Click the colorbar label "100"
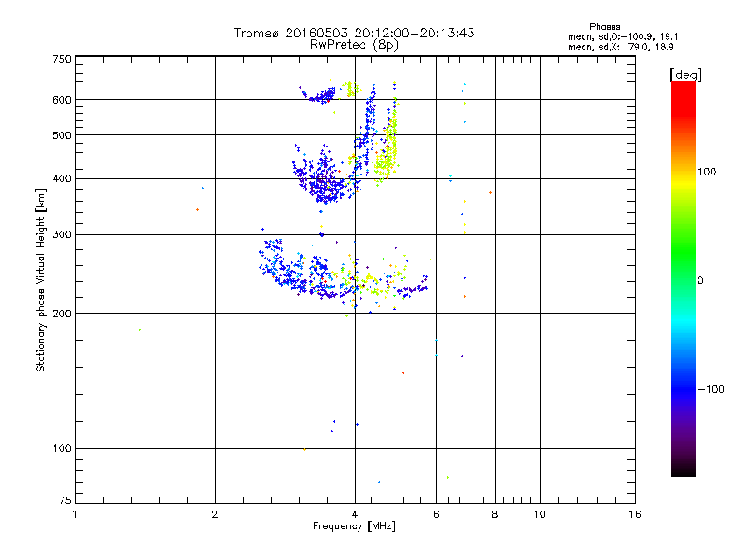This screenshot has height=560, width=747. 707,172
